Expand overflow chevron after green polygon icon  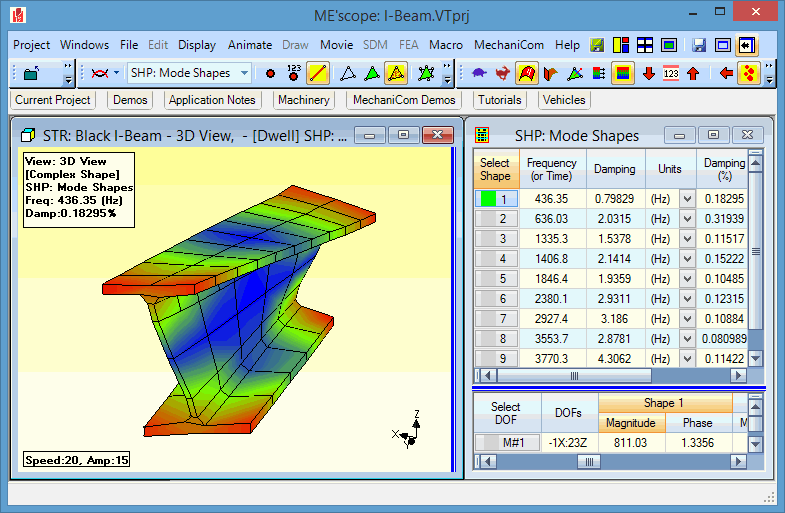pyautogui.click(x=447, y=74)
